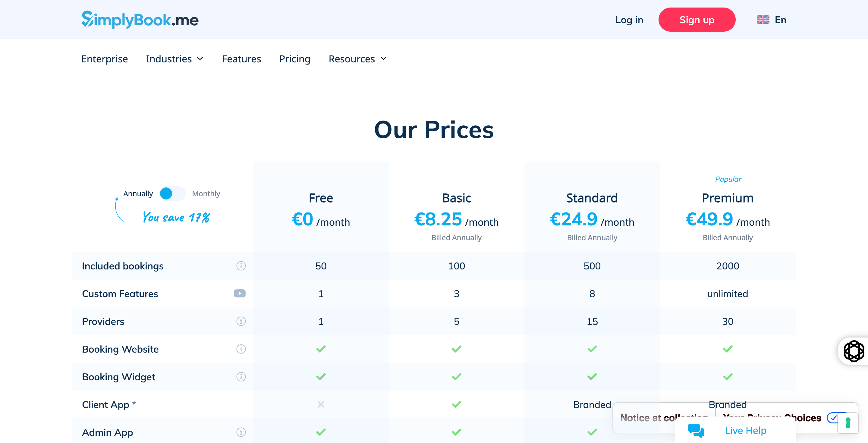Click the SimplyBook.me logo
The height and width of the screenshot is (443, 868).
[140, 20]
